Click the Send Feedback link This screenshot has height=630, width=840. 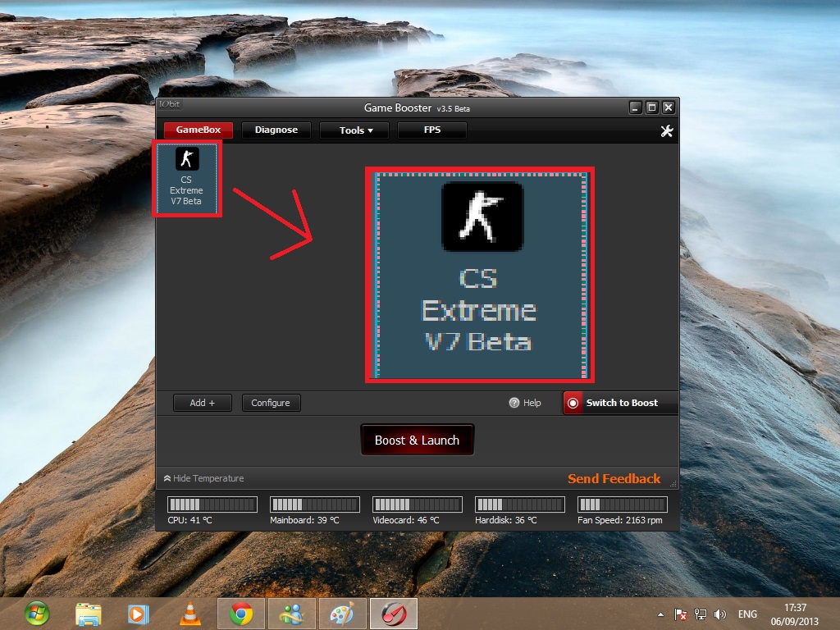(x=614, y=478)
